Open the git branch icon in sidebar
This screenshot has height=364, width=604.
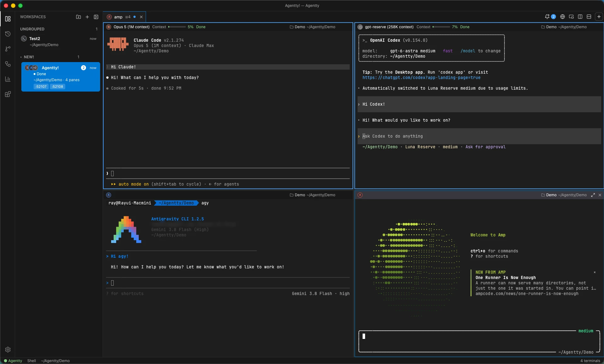8,49
